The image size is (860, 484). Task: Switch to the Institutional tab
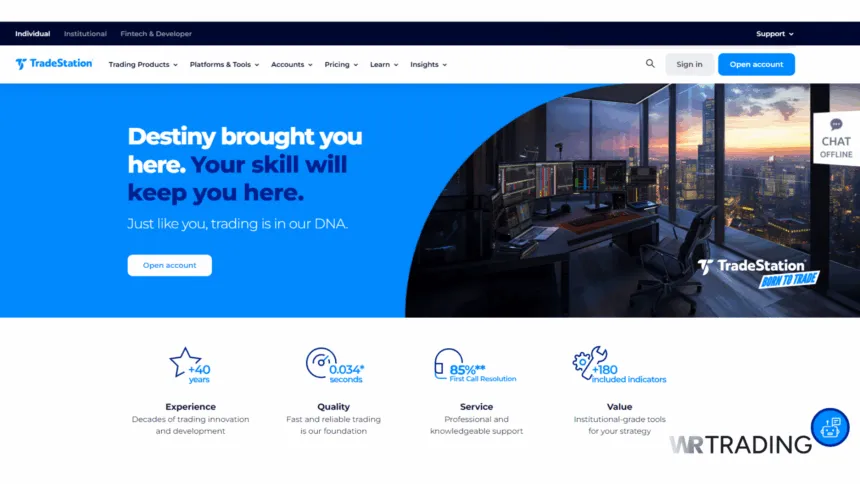(85, 34)
